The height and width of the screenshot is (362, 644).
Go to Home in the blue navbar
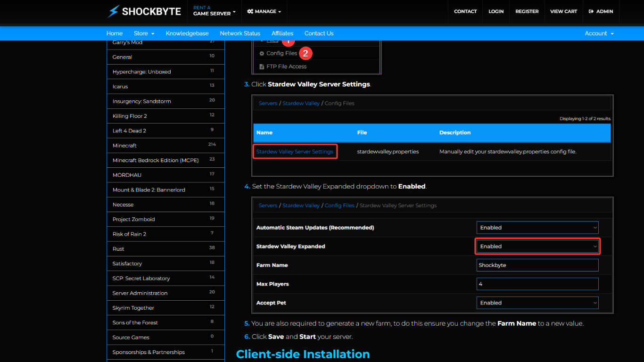coord(115,33)
